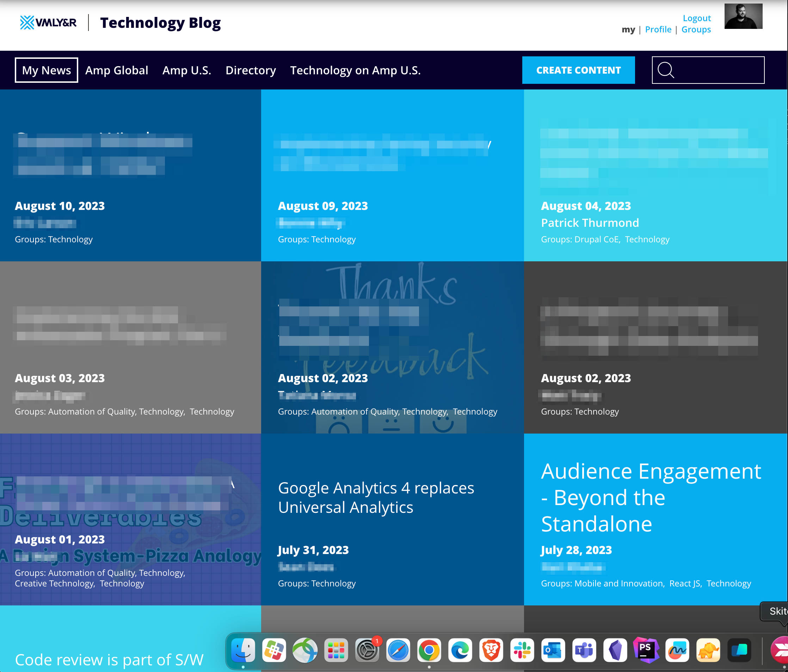Click the VMLY&R logo
Screen dimensions: 788x672
pos(48,23)
